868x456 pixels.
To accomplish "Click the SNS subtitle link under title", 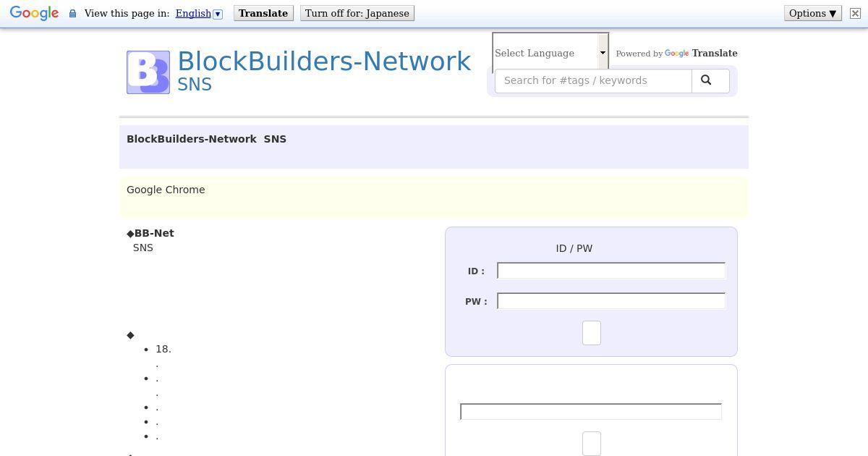I will pos(195,85).
